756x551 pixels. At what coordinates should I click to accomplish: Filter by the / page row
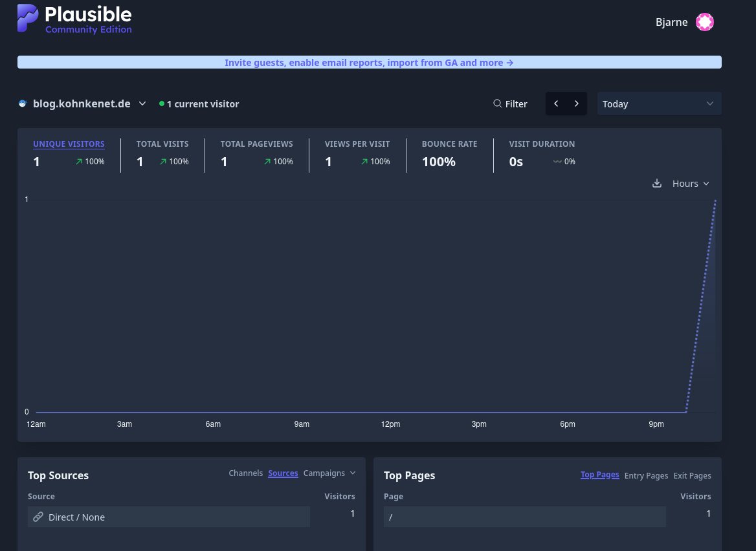click(x=524, y=517)
